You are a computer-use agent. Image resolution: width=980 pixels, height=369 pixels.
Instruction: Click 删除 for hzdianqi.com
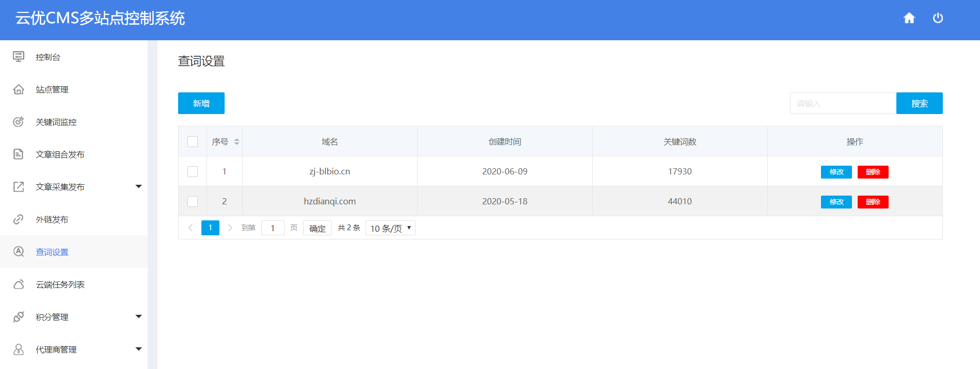(873, 202)
